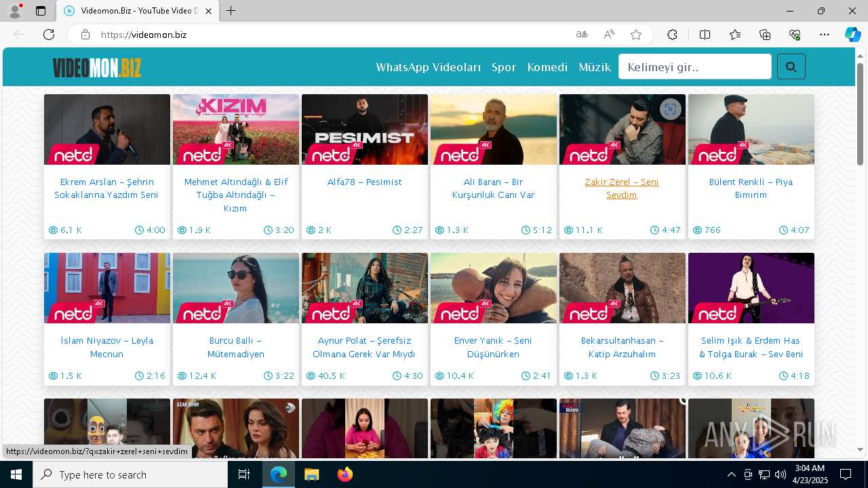The width and height of the screenshot is (868, 488).
Task: Open Zakir Zerel – Seni Sevdim link
Action: [x=622, y=188]
